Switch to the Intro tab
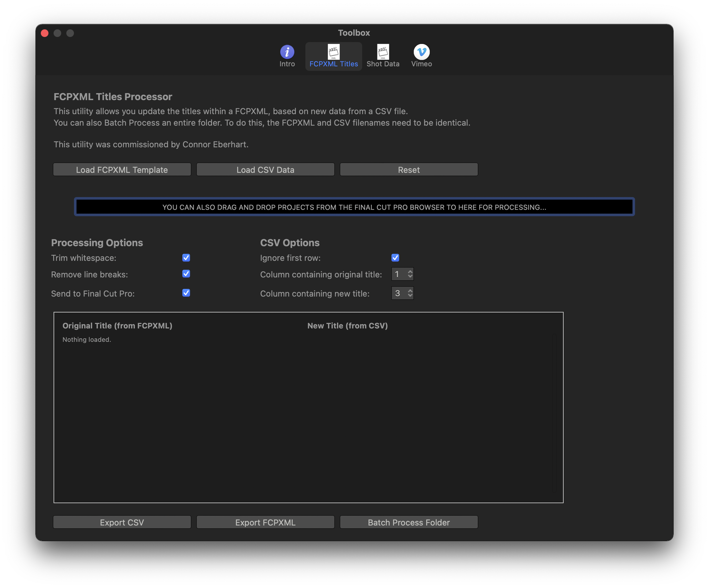 pyautogui.click(x=287, y=55)
